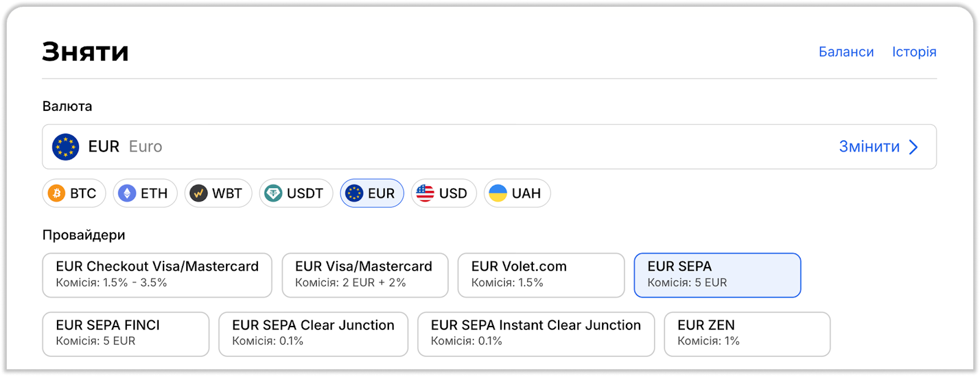Select EUR SEPA FINCI provider

click(x=126, y=334)
